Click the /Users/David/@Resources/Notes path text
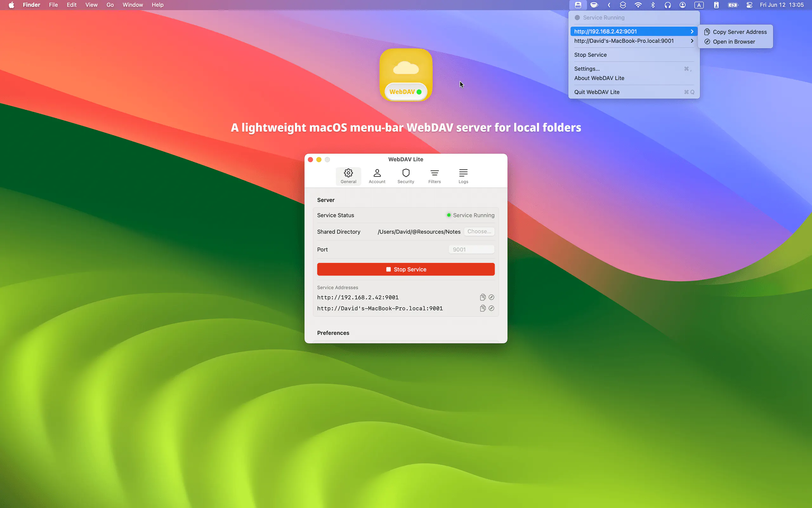This screenshot has width=812, height=508. [x=419, y=231]
